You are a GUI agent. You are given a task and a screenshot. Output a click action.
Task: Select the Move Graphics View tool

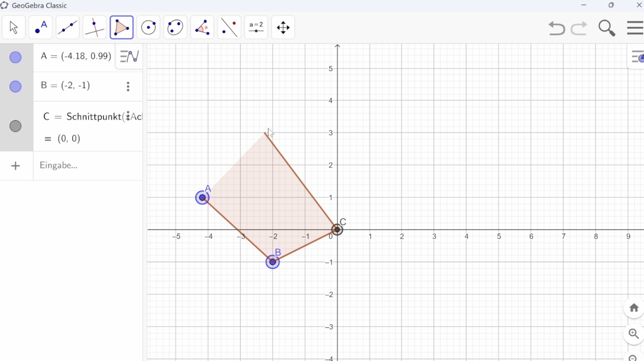[283, 27]
